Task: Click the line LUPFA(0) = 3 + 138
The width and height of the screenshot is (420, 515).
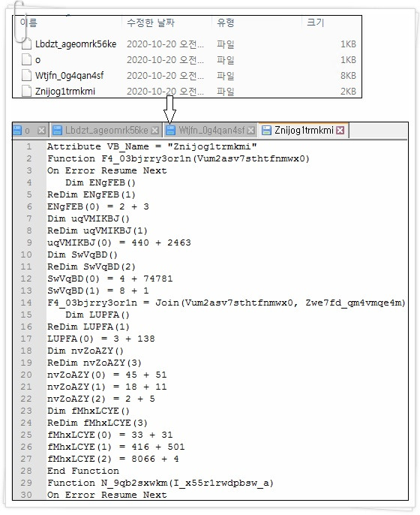Action: [x=101, y=339]
